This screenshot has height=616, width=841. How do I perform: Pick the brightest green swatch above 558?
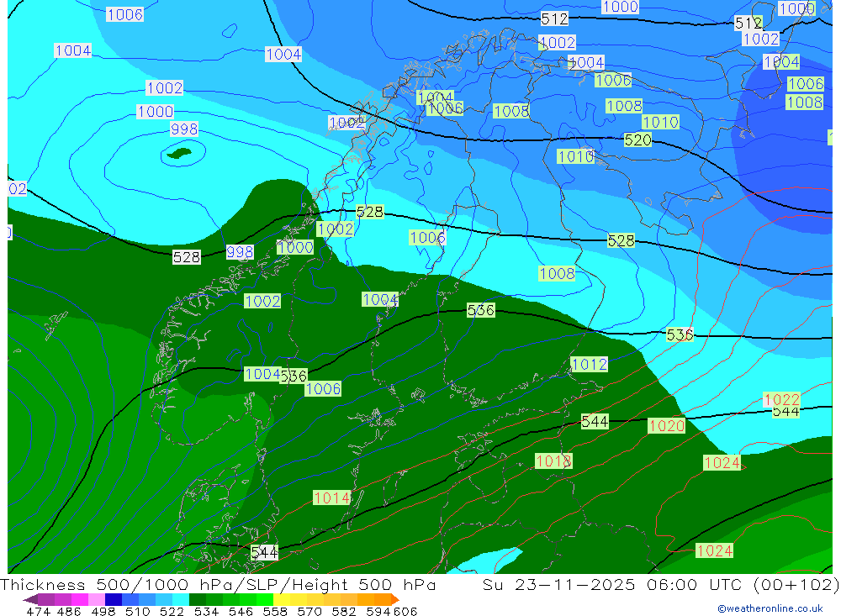coord(264,600)
